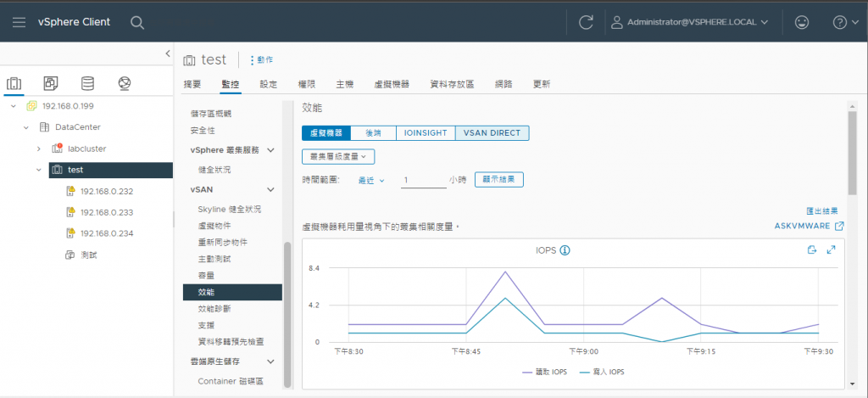The width and height of the screenshot is (868, 398).
Task: Open the 叢集層級度量 dropdown
Action: pyautogui.click(x=338, y=157)
